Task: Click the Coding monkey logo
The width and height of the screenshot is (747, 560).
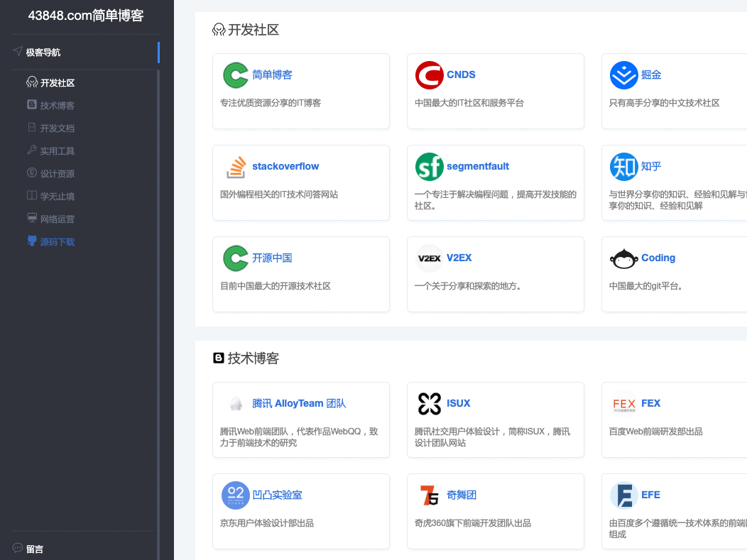Action: tap(623, 258)
